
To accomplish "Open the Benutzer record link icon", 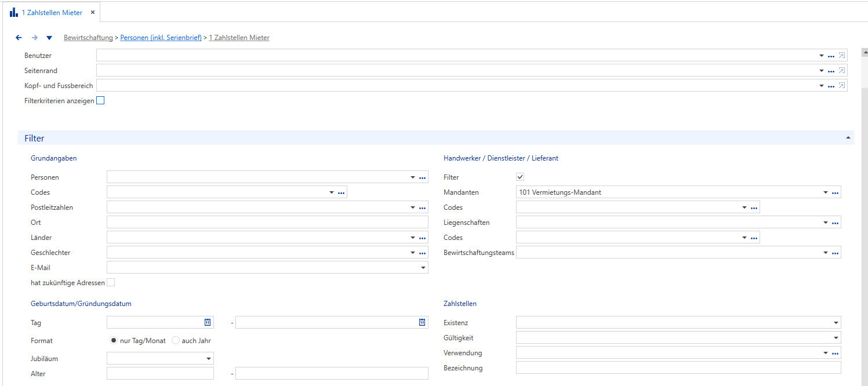I will click(x=842, y=56).
